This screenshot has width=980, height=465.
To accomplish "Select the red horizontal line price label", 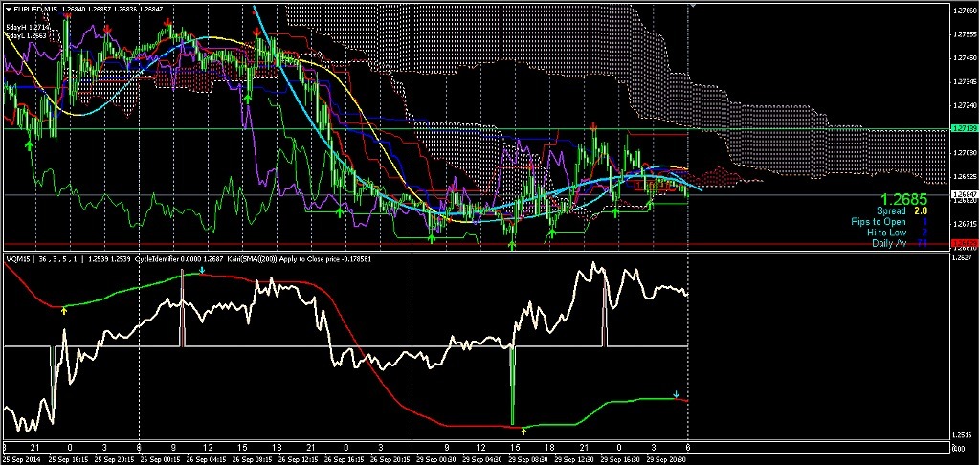I will pos(963,244).
